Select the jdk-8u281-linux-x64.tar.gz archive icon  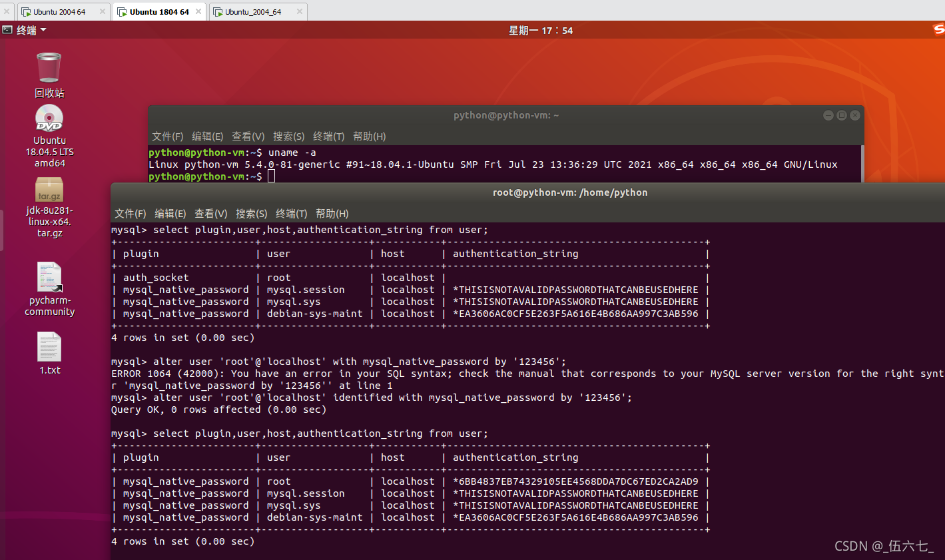click(49, 189)
